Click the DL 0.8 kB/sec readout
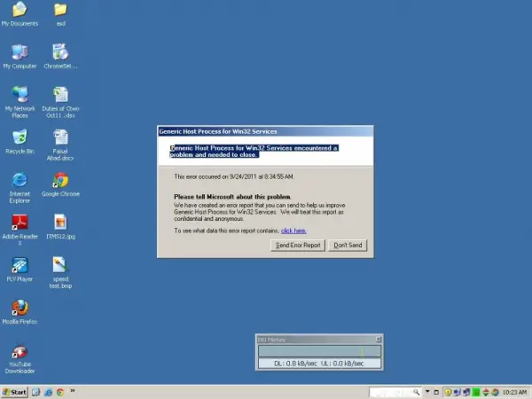The image size is (532, 399). click(x=295, y=364)
